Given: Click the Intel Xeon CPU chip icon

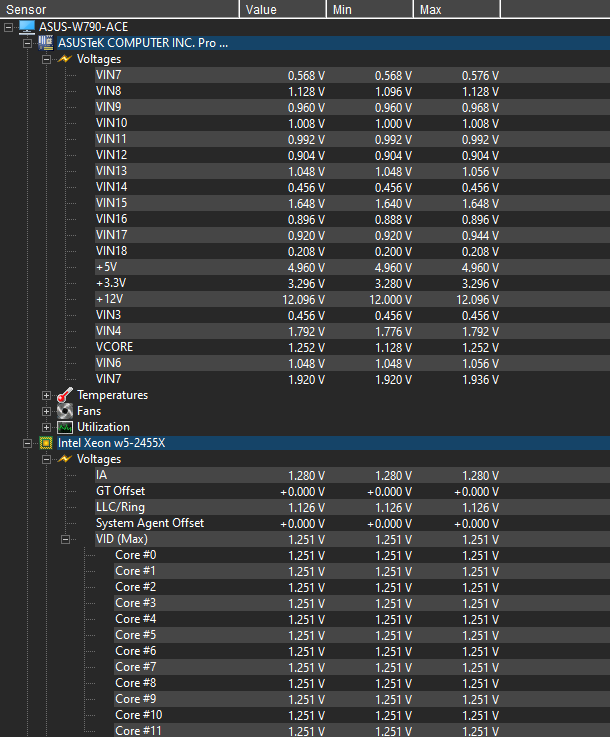Looking at the screenshot, I should point(46,443).
